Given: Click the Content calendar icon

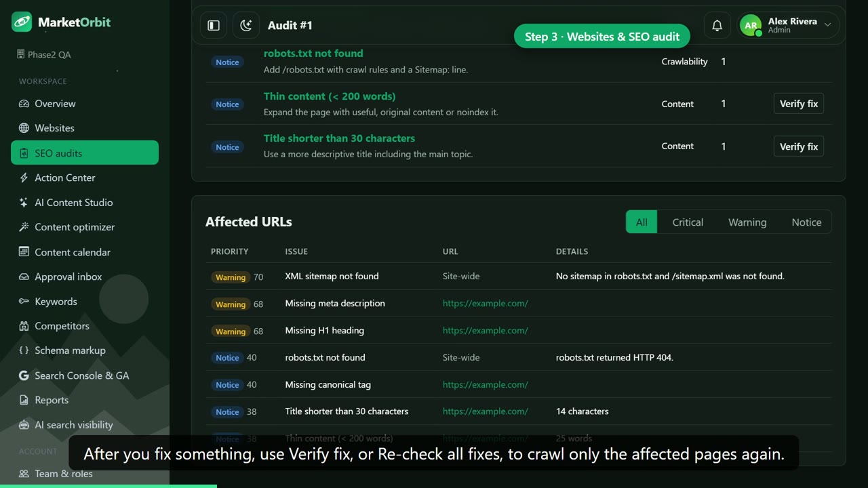Looking at the screenshot, I should tap(24, 252).
